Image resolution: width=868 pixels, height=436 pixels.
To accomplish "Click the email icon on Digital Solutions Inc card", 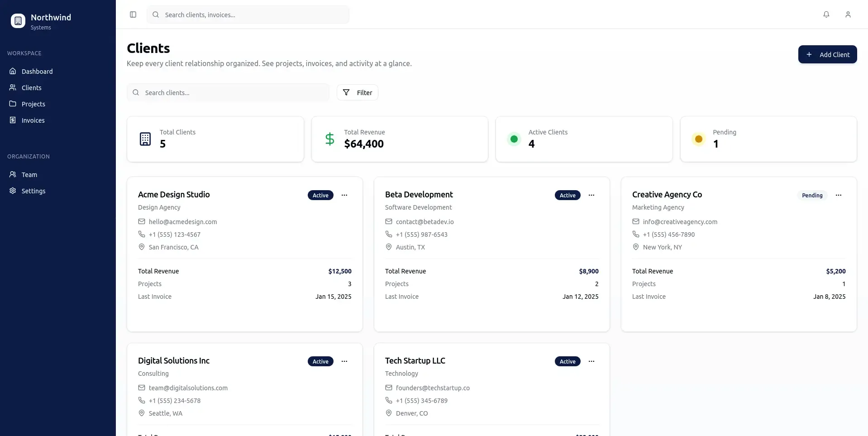I will [x=141, y=388].
